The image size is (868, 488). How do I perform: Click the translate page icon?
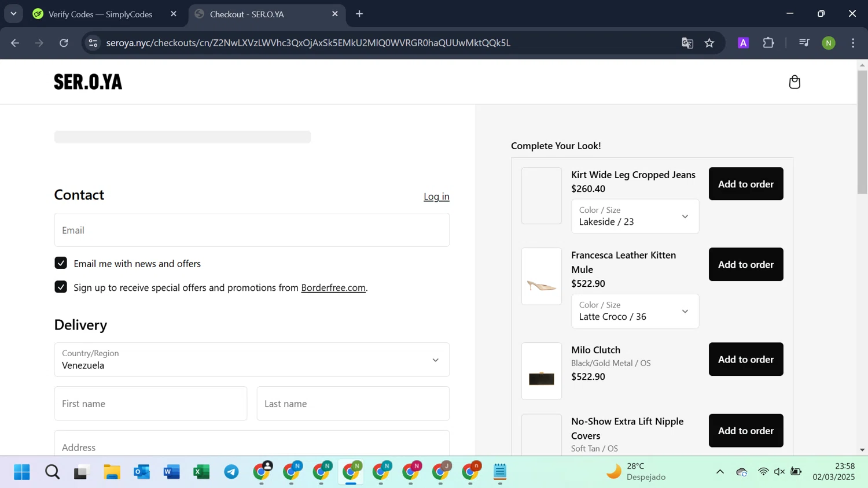(x=687, y=43)
